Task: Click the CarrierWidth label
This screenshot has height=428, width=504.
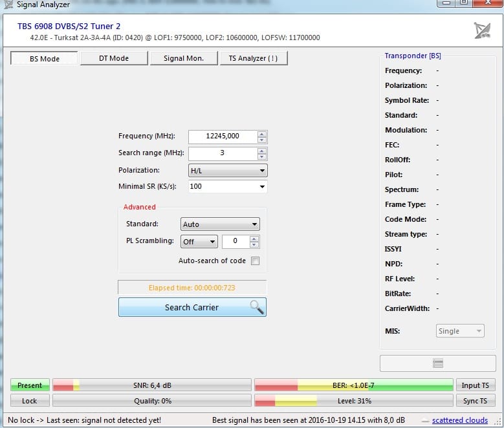Action: coord(407,308)
